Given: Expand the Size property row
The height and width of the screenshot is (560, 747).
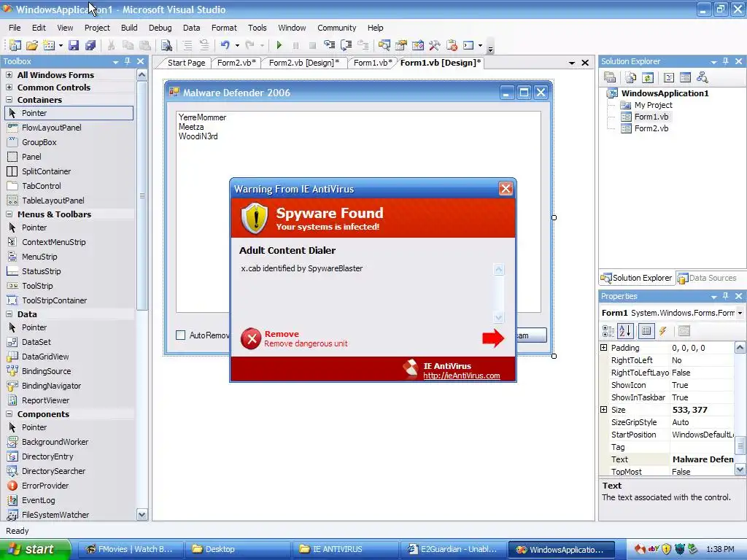Looking at the screenshot, I should pos(603,410).
